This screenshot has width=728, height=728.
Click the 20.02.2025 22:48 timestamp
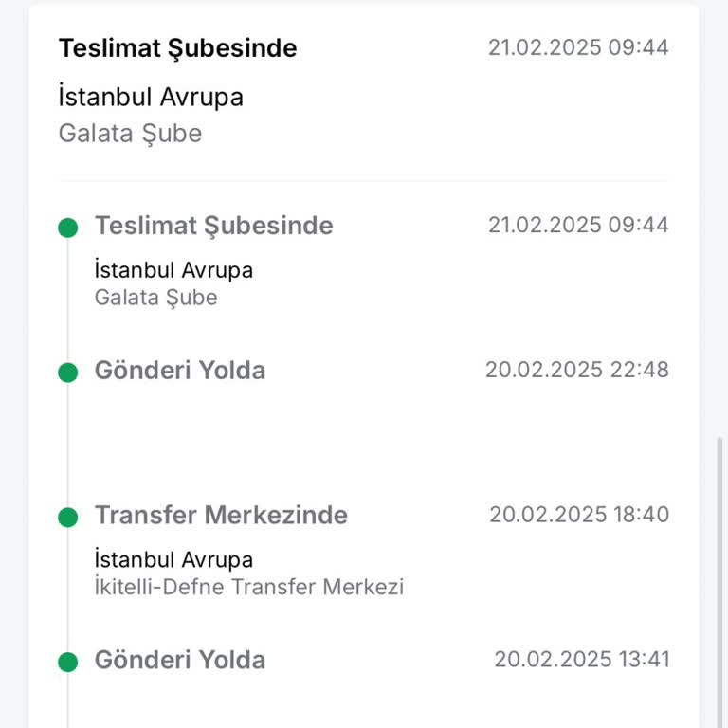[577, 370]
